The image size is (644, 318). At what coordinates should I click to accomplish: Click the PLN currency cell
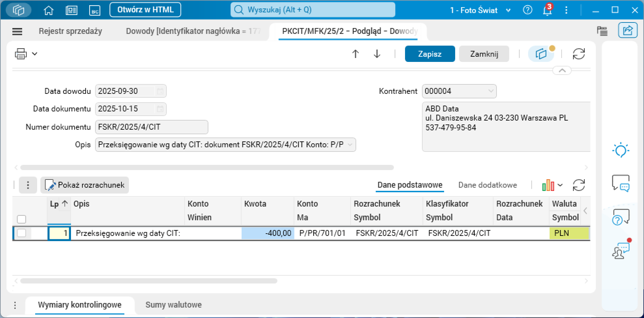coord(569,233)
